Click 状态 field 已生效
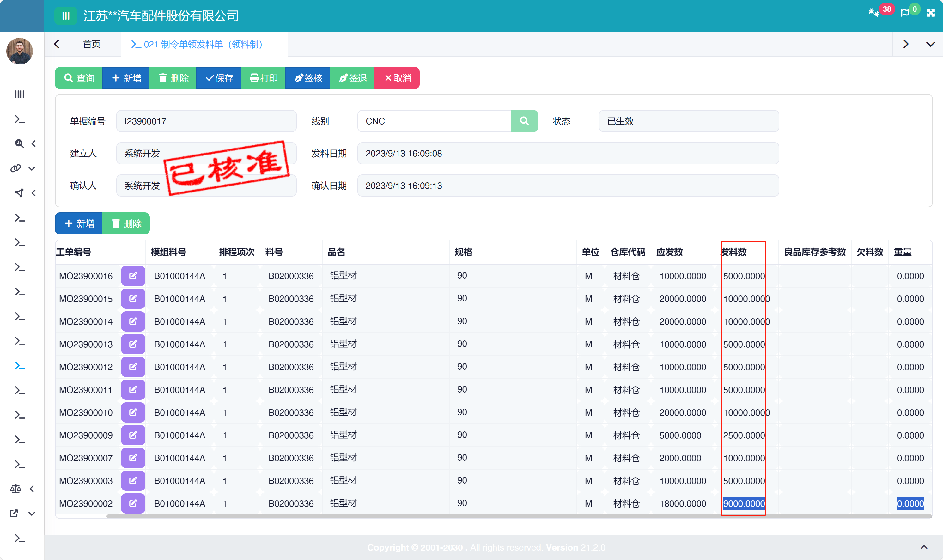Image resolution: width=943 pixels, height=560 pixels. [x=689, y=121]
